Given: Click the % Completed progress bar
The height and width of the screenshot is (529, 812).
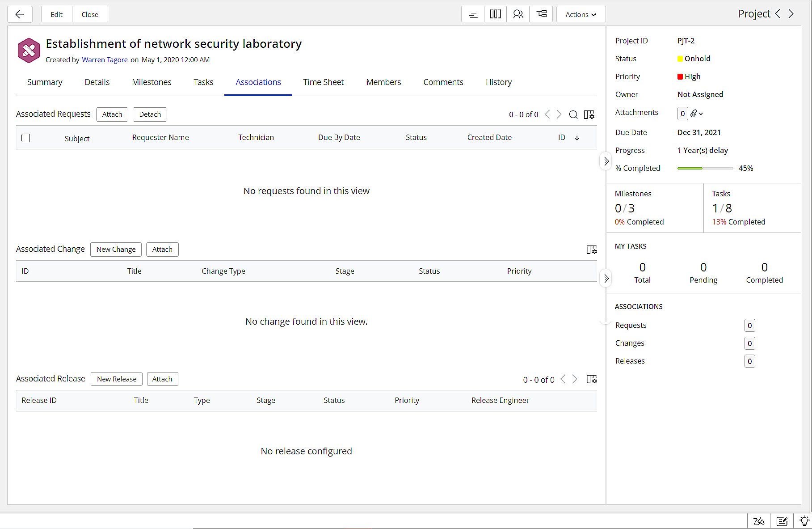Looking at the screenshot, I should pyautogui.click(x=705, y=168).
